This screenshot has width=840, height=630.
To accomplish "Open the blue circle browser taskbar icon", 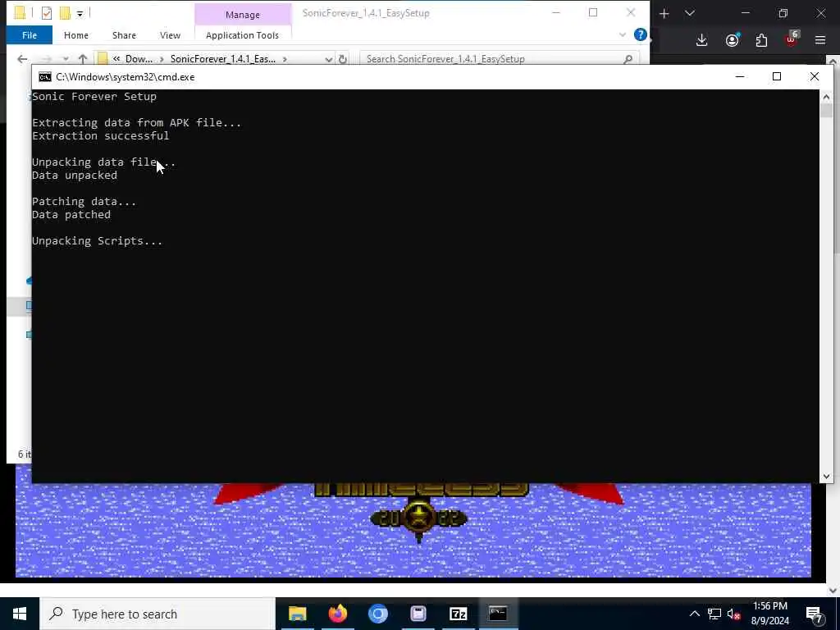I will click(x=377, y=614).
